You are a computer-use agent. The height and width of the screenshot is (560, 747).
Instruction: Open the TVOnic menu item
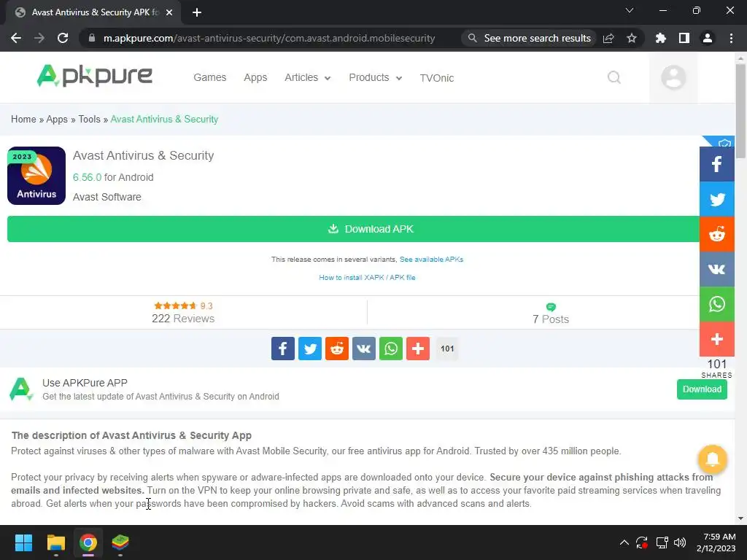pos(436,78)
